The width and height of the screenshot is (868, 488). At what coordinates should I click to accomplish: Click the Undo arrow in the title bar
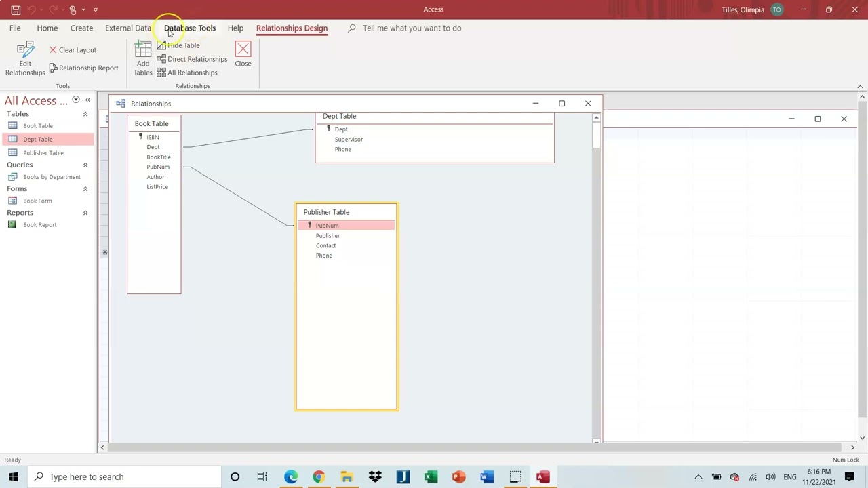pyautogui.click(x=31, y=9)
